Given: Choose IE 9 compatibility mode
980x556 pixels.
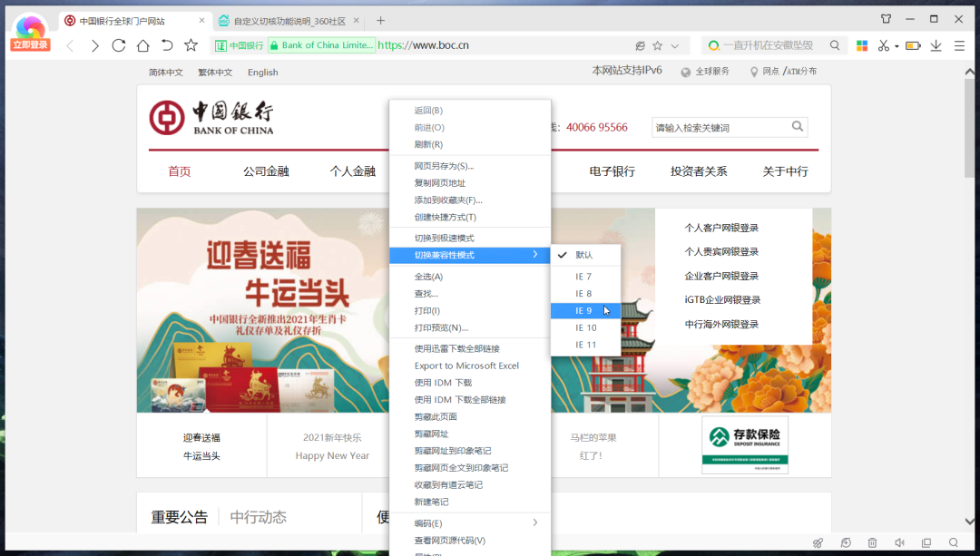Looking at the screenshot, I should click(585, 310).
